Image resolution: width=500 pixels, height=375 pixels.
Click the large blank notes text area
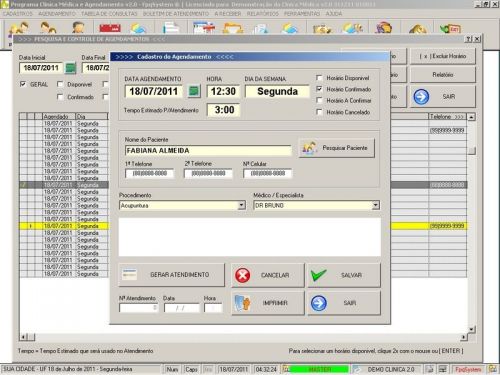coord(250,237)
